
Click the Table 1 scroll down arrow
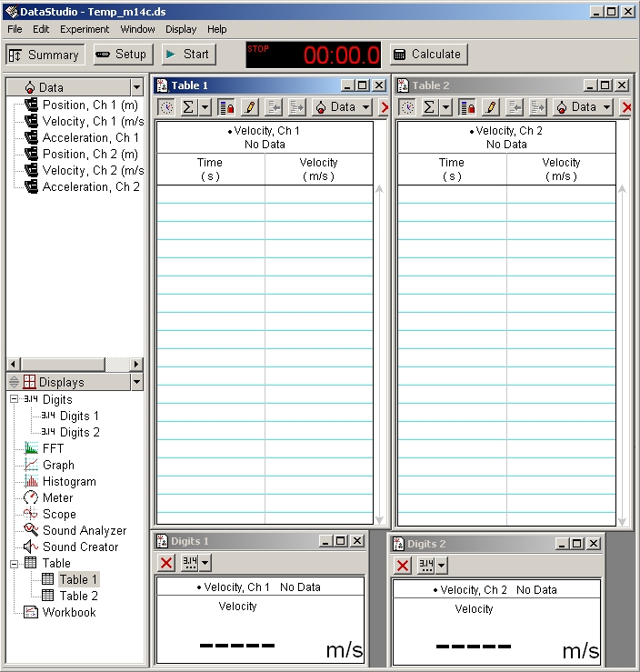[379, 520]
